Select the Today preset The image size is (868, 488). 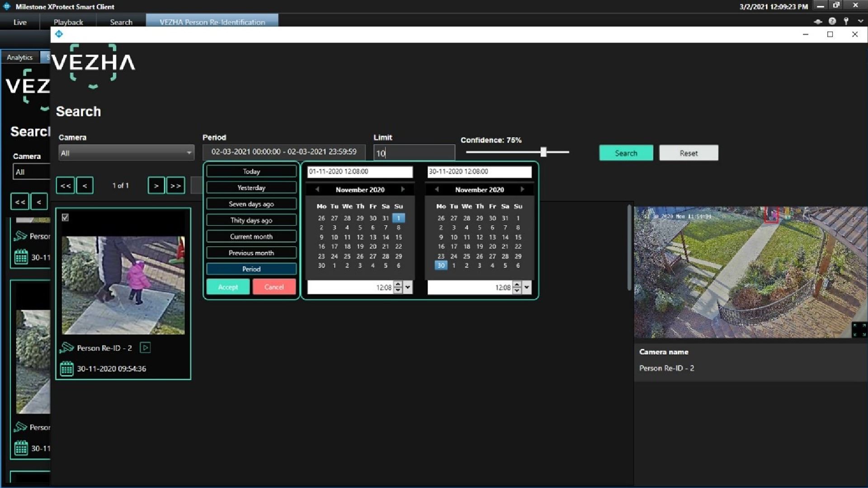tap(251, 171)
